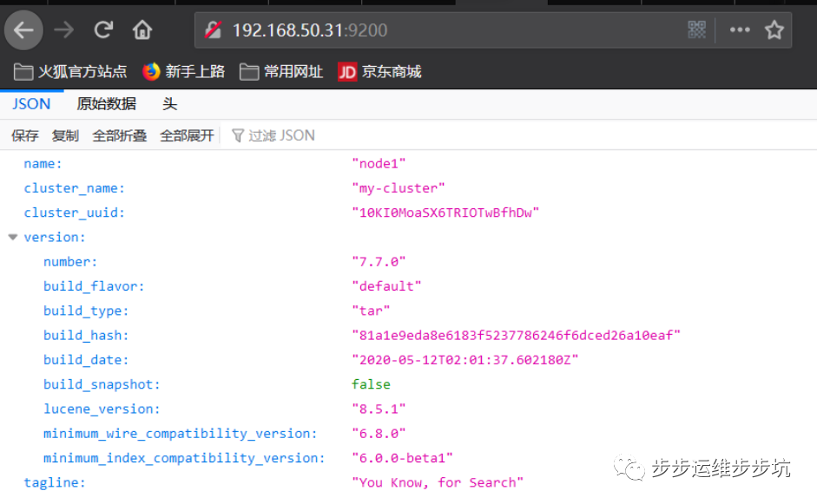The width and height of the screenshot is (817, 504).
Task: Select the tagline key
Action: click(55, 482)
